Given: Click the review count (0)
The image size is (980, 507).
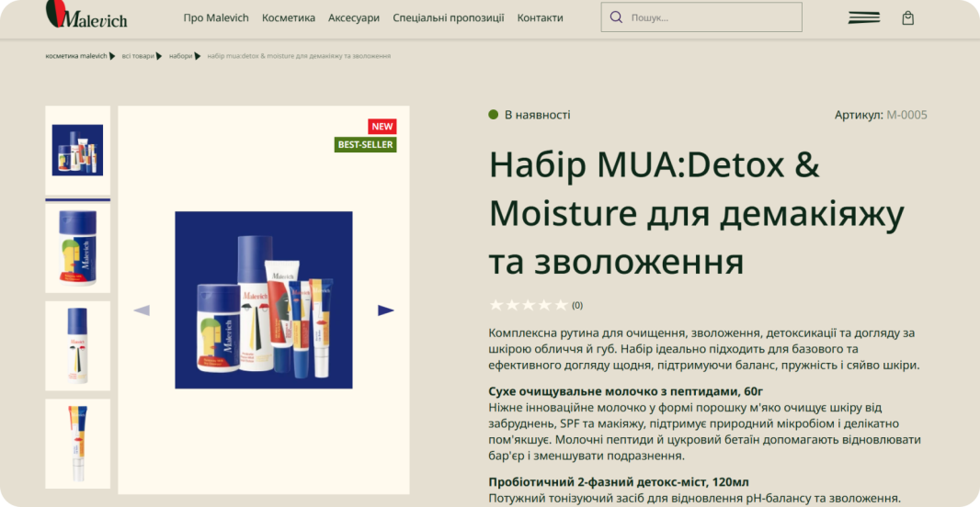Looking at the screenshot, I should point(577,305).
